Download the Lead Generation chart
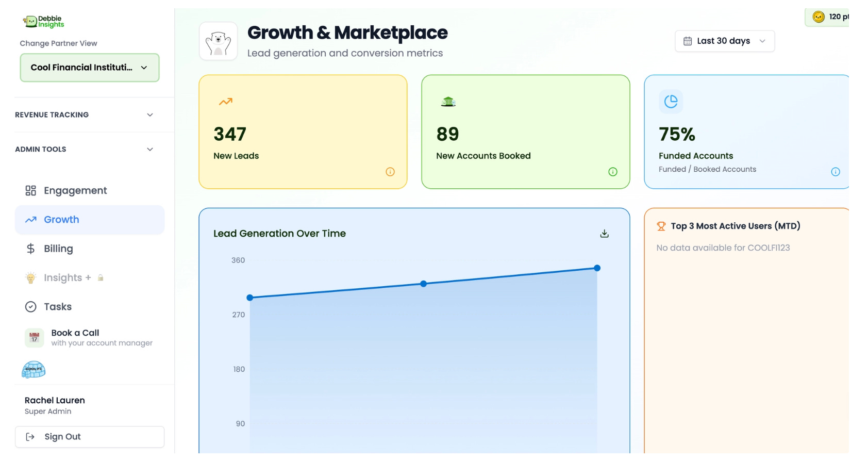 click(605, 234)
